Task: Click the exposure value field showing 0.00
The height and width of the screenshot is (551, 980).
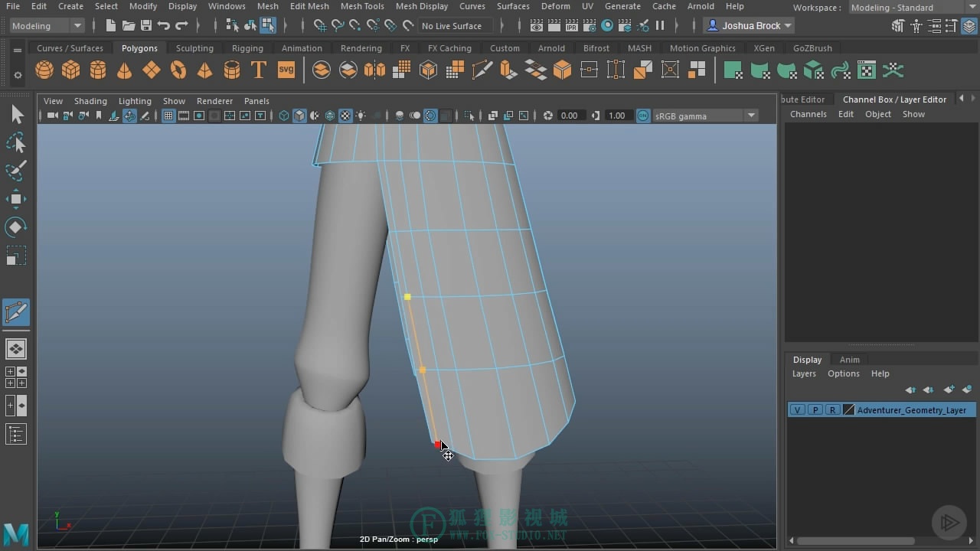Action: pyautogui.click(x=570, y=116)
